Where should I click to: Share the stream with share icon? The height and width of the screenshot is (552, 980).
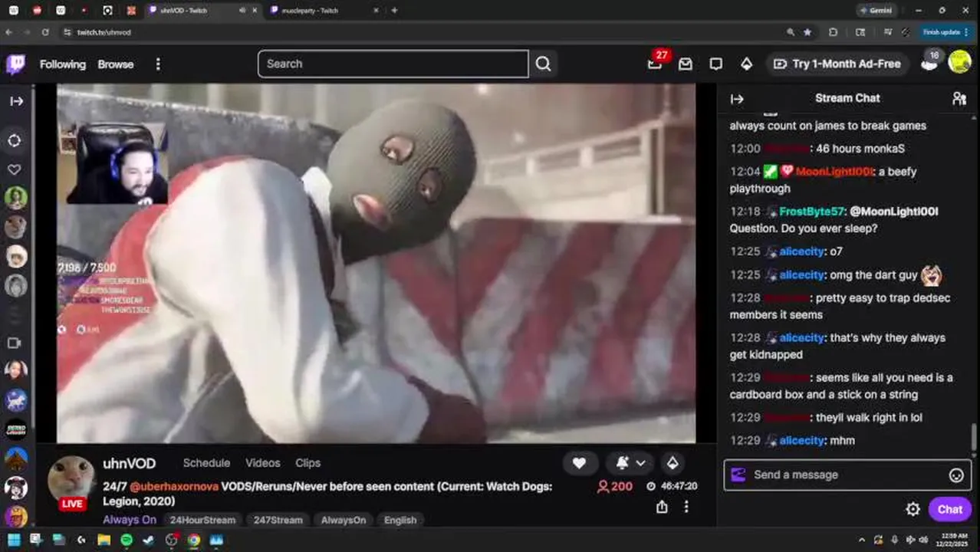click(x=662, y=507)
